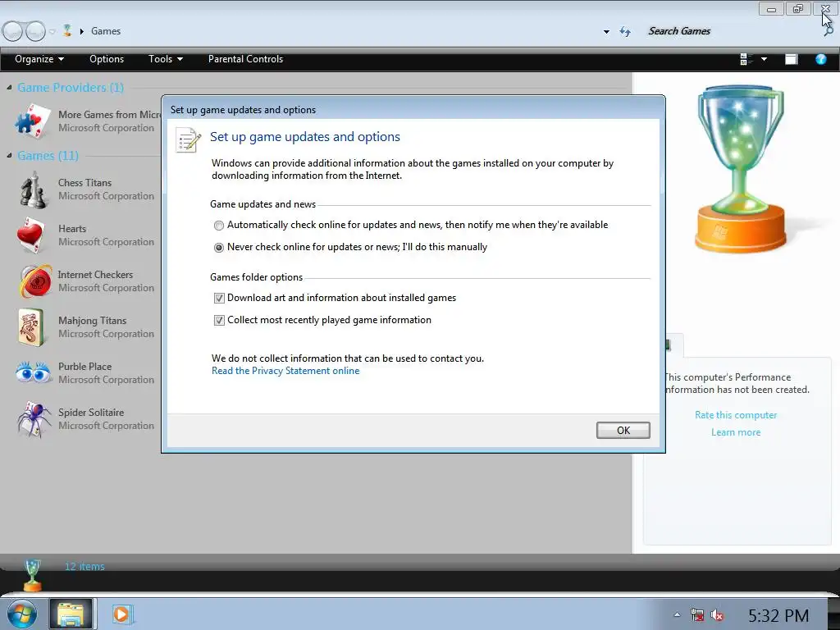
Task: Click the More Games puzzle piece icon
Action: click(33, 121)
